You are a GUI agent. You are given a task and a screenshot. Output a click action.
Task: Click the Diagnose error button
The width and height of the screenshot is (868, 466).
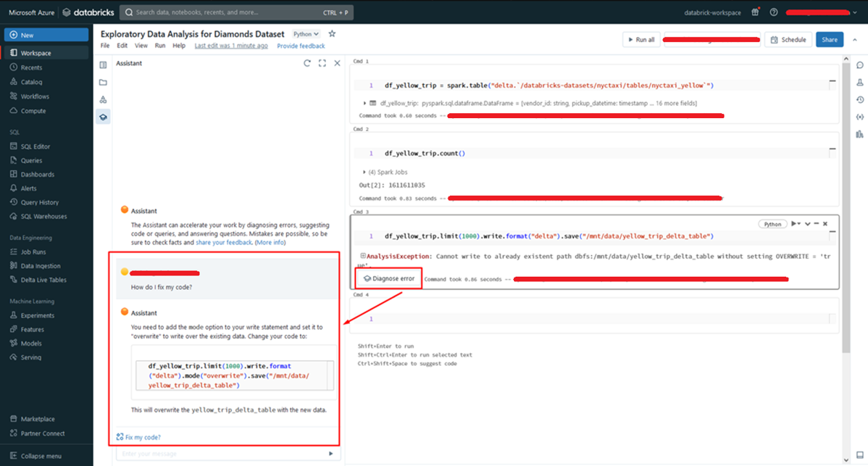389,278
